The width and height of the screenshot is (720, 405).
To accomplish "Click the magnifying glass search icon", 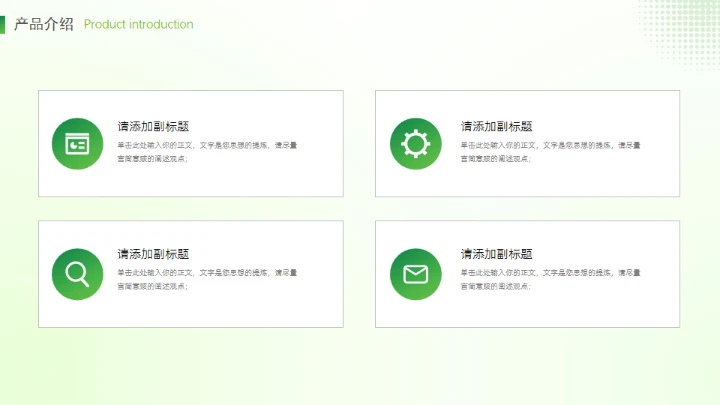I will (x=77, y=274).
